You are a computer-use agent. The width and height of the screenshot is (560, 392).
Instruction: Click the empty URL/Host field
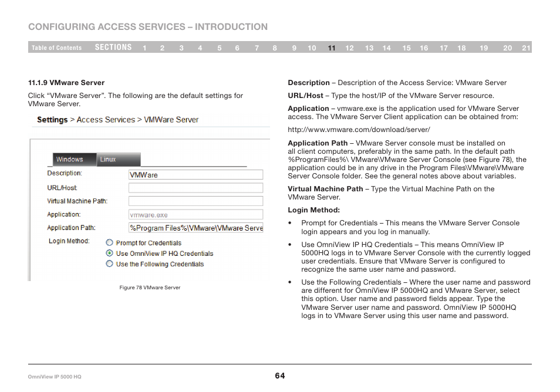[195, 188]
